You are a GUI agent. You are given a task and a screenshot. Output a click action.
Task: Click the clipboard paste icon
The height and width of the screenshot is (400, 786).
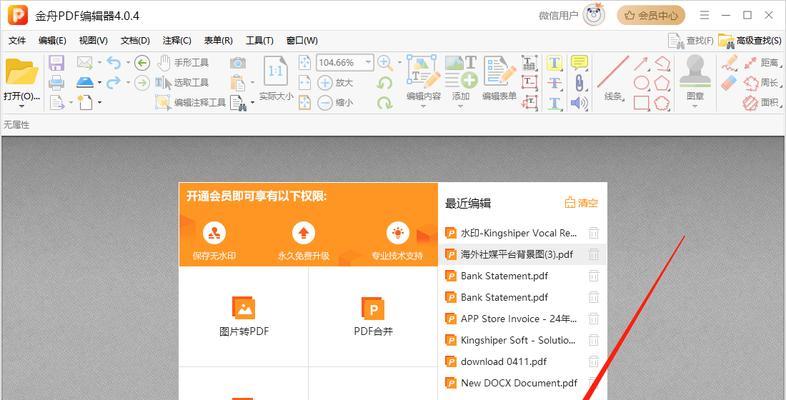238,83
